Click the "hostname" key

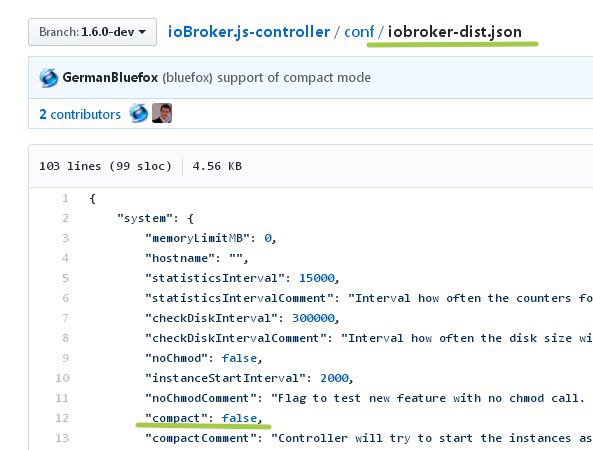click(x=180, y=258)
